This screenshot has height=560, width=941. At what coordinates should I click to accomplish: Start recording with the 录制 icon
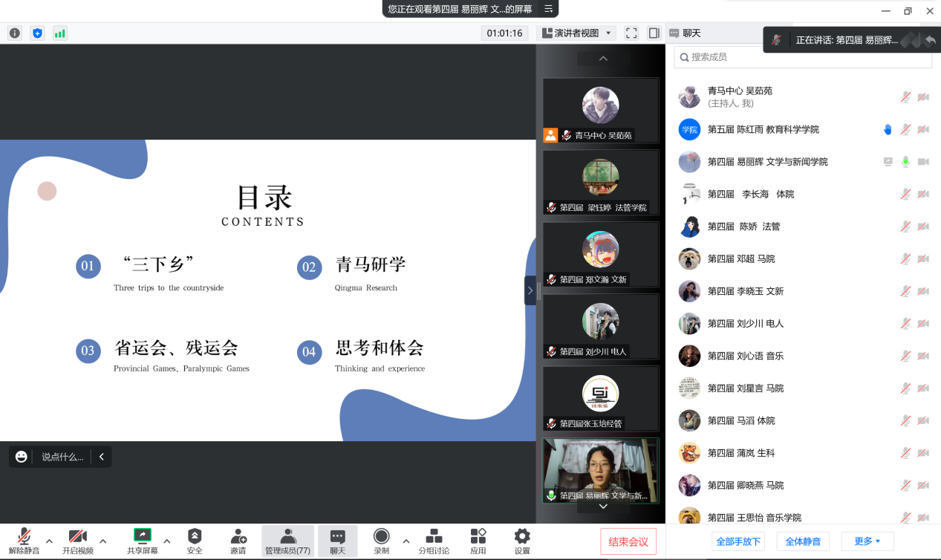point(381,536)
